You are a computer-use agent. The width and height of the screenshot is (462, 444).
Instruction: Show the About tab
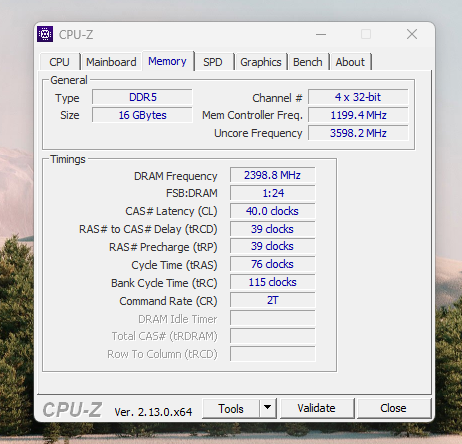pyautogui.click(x=350, y=62)
